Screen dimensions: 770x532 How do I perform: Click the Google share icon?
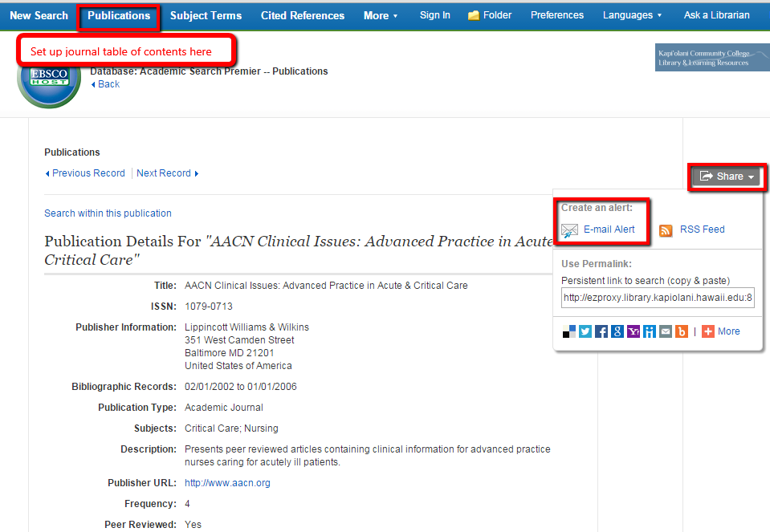pyautogui.click(x=617, y=331)
